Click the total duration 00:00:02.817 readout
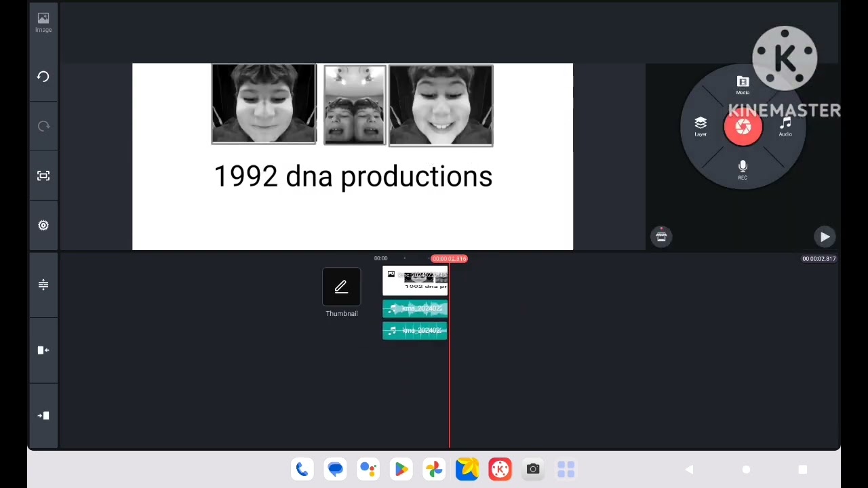The width and height of the screenshot is (868, 488). [x=819, y=258]
